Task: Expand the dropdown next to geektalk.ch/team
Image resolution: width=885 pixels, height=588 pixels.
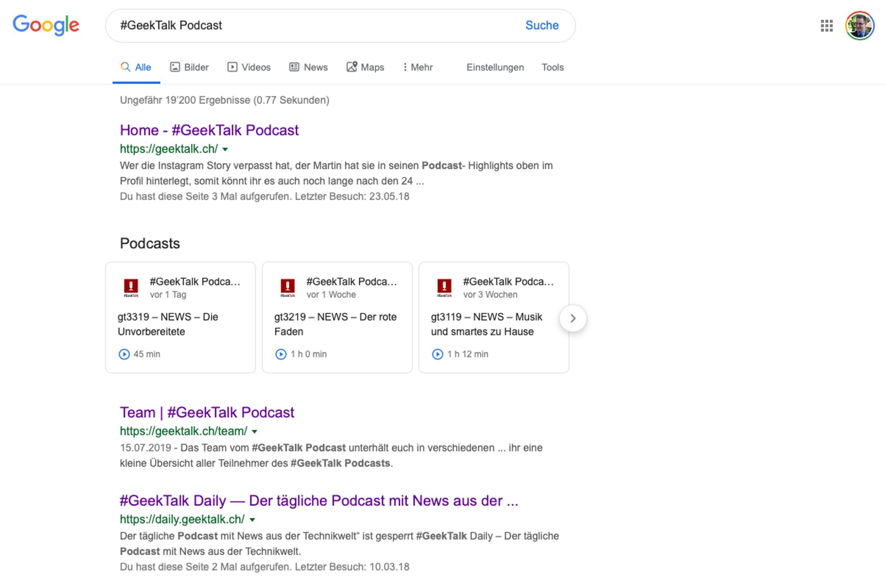Action: 254,431
